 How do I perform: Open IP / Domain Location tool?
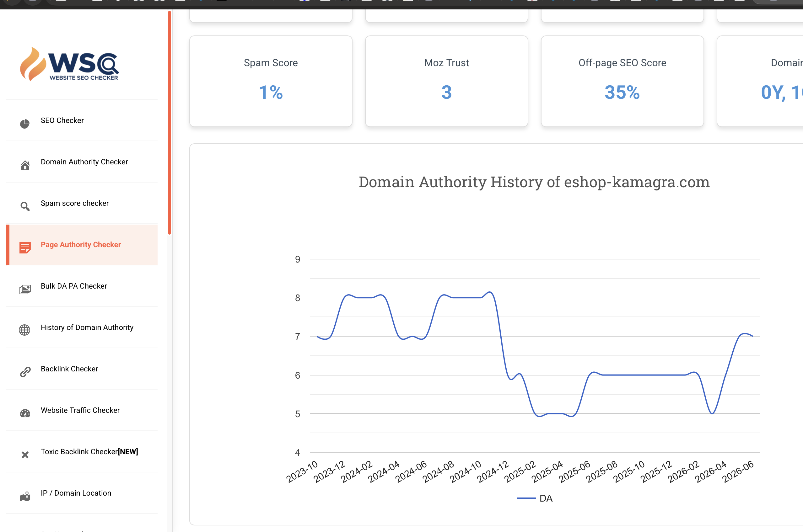82,493
